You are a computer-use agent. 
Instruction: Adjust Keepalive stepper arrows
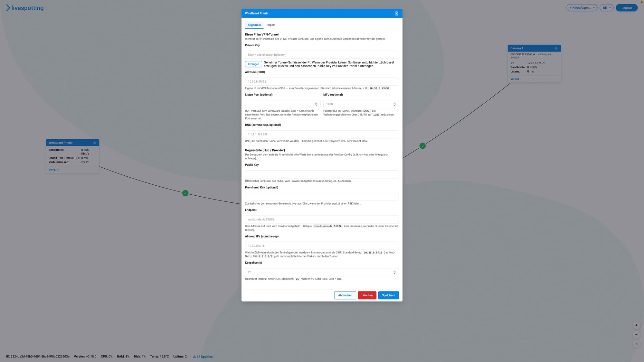394,272
